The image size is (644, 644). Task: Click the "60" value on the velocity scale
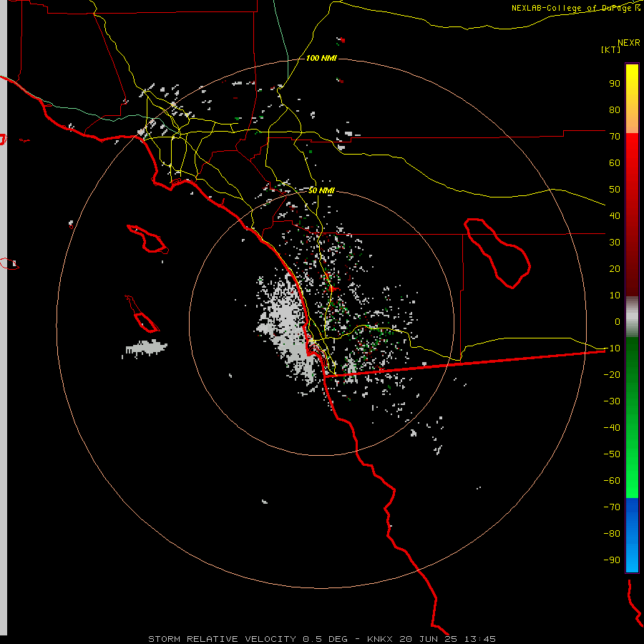(x=615, y=163)
